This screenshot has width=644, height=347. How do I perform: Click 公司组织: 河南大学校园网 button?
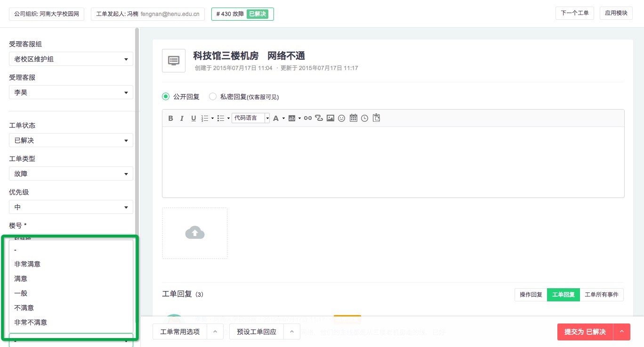pyautogui.click(x=46, y=14)
